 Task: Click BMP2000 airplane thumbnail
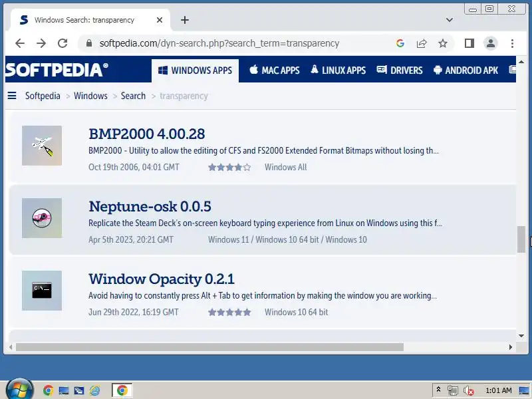[42, 146]
